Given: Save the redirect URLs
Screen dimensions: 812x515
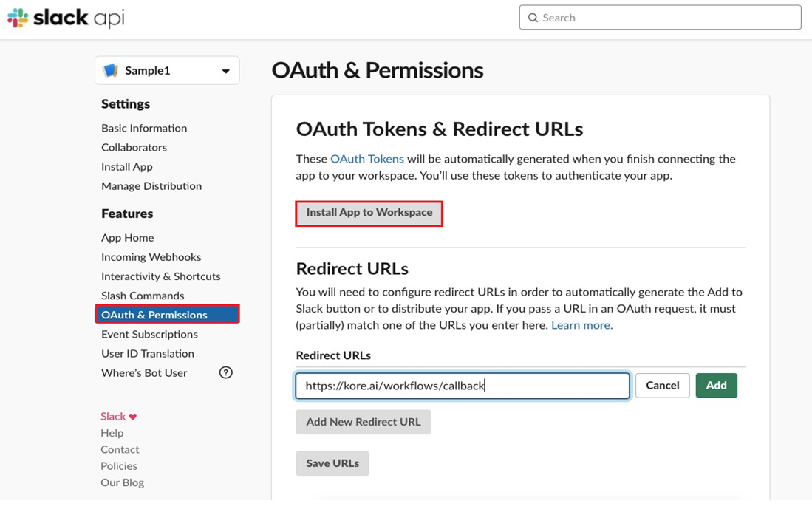Looking at the screenshot, I should click(x=332, y=463).
